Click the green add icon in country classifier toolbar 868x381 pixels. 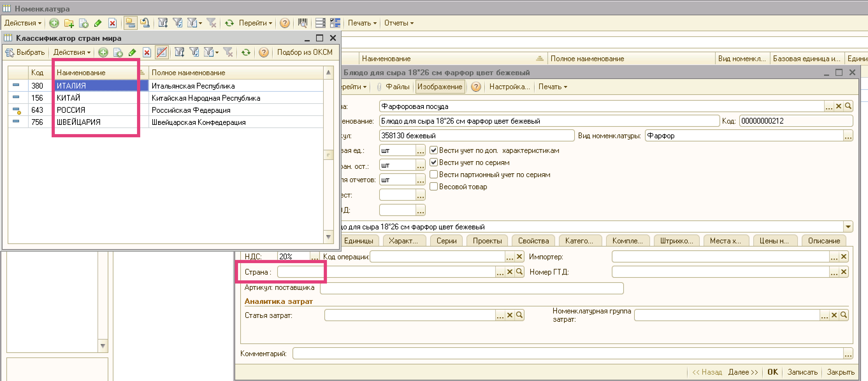click(x=103, y=52)
